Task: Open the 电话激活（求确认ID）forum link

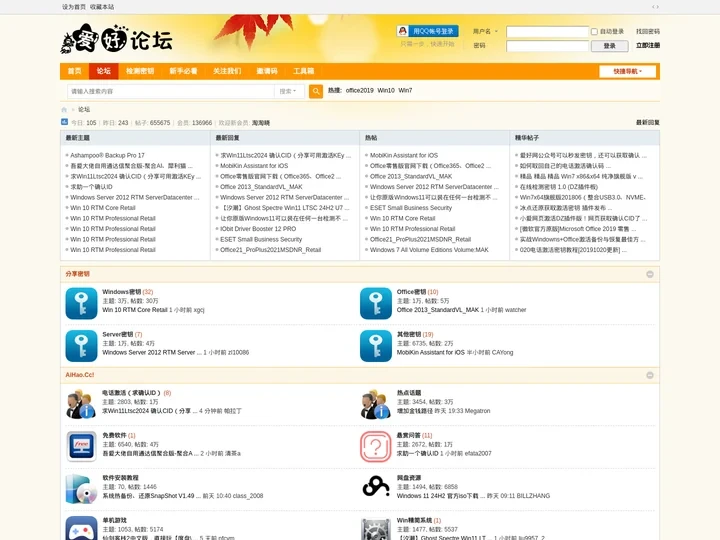Action: [131, 393]
